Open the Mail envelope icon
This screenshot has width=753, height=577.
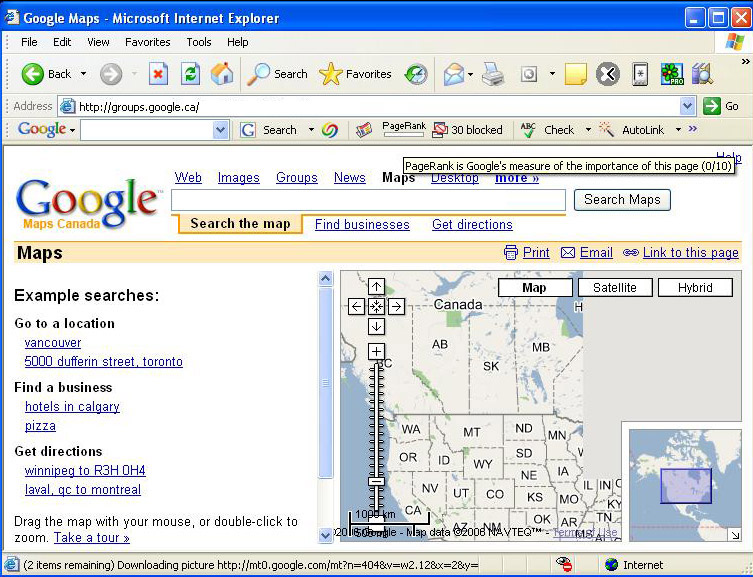pos(453,74)
